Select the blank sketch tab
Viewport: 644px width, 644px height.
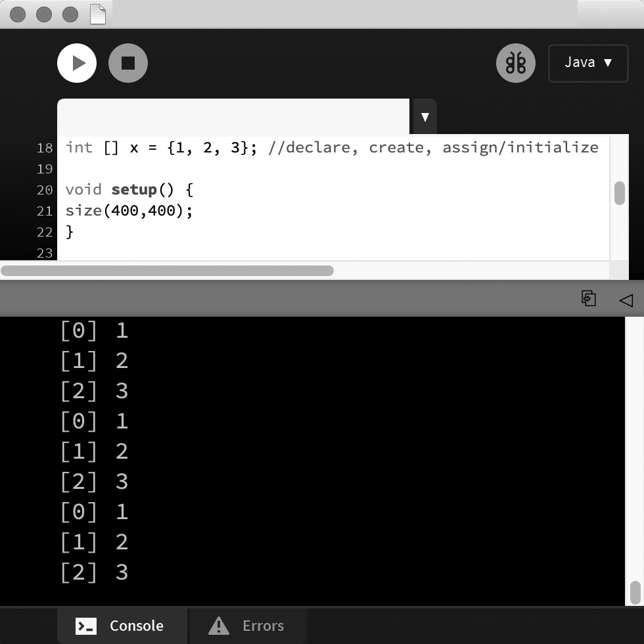pos(233,117)
